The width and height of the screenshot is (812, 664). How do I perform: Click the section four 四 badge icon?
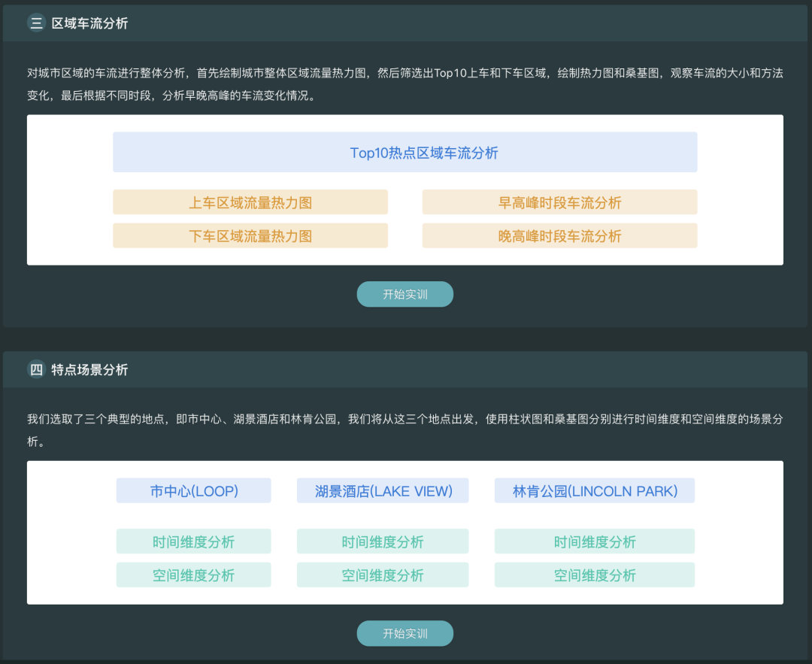coord(36,369)
